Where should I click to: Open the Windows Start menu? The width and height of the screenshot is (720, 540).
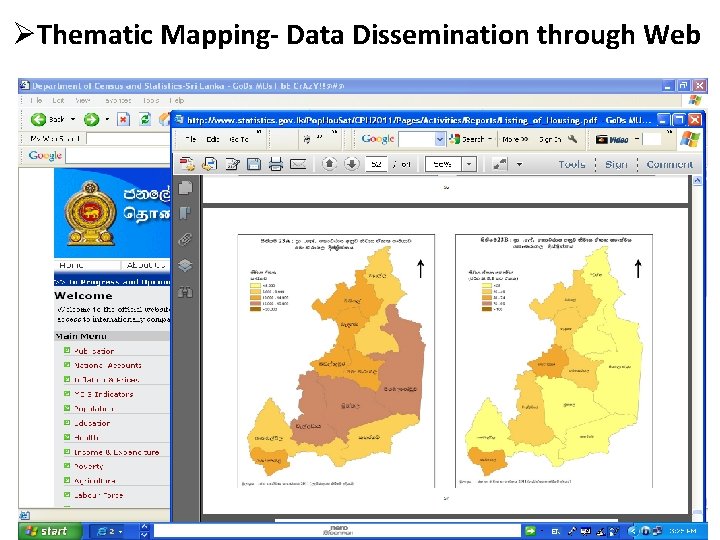[x=50, y=531]
